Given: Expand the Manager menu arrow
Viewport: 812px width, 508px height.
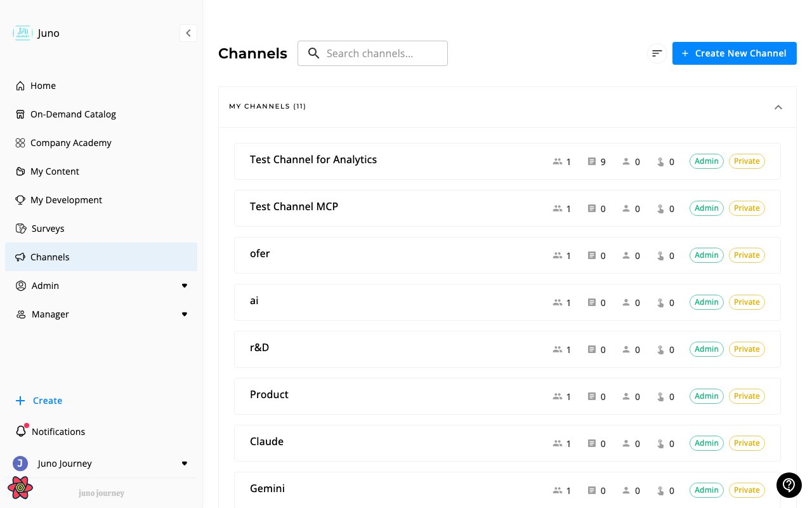Looking at the screenshot, I should click(185, 314).
